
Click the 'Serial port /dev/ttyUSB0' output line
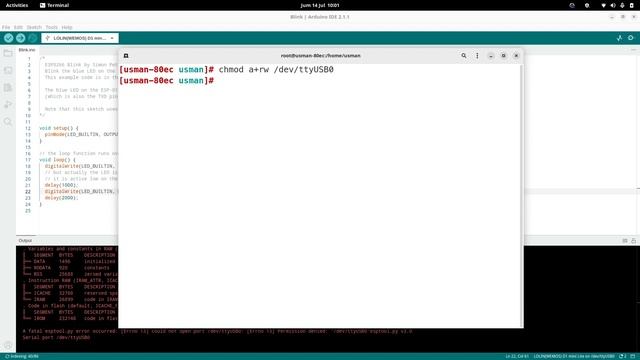pos(56,338)
